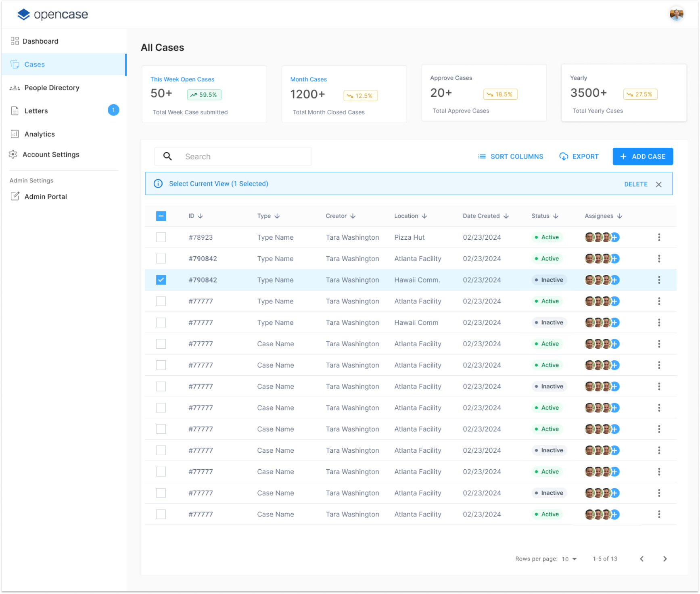Sort by Type column arrow
The width and height of the screenshot is (700, 594).
(x=277, y=216)
